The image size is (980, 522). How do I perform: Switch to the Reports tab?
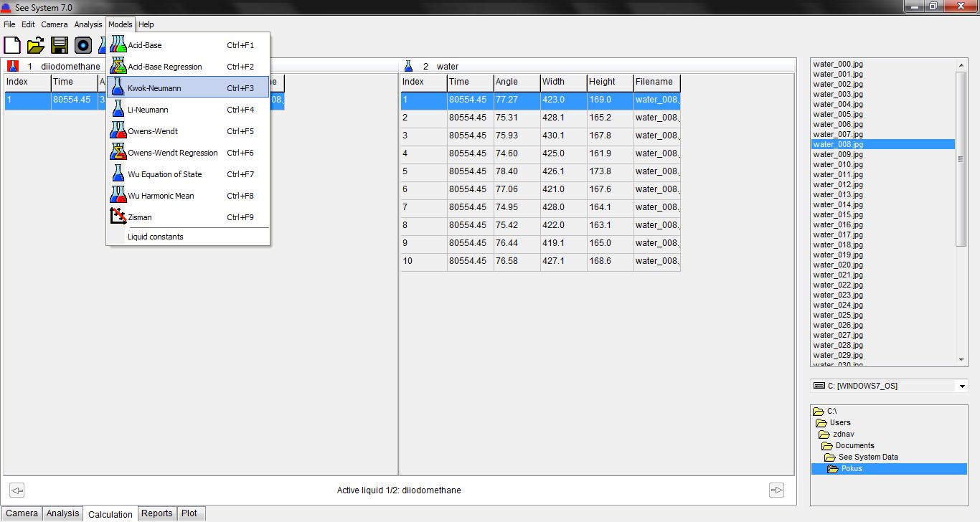pos(156,513)
